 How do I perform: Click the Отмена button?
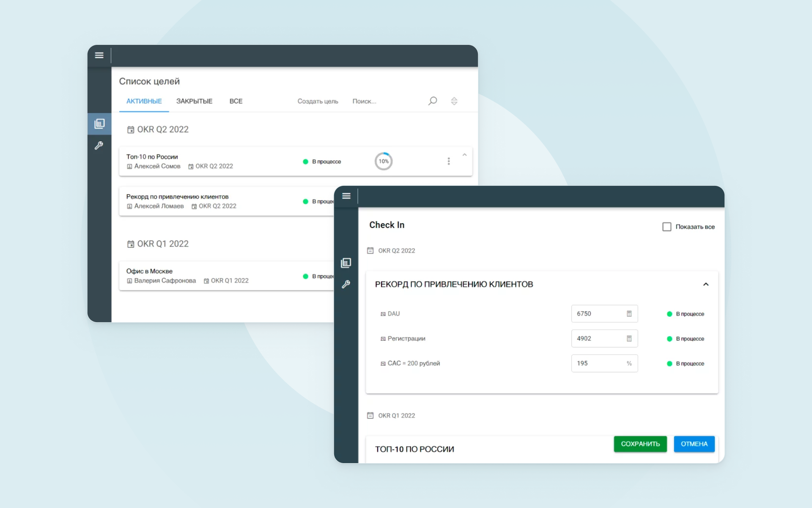694,444
